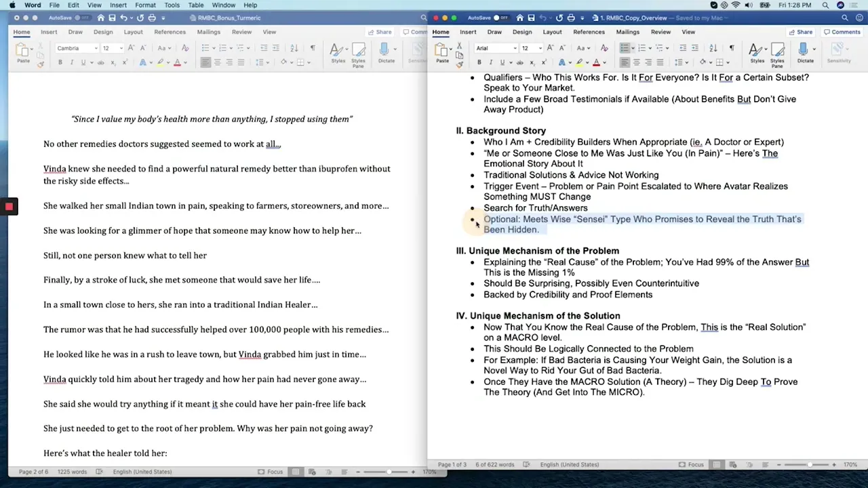
Task: Click the Bullets list icon in right window
Action: (x=625, y=48)
